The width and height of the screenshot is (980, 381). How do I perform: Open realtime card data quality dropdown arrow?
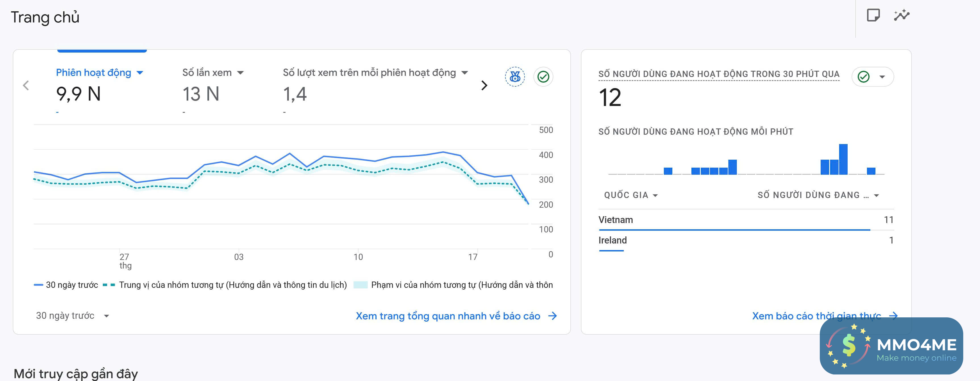pos(882,77)
